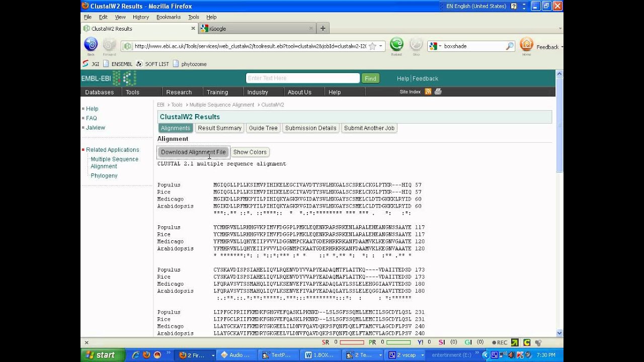Viewport: 644px width, 362px height.
Task: Click the green Find button
Action: pos(370,78)
